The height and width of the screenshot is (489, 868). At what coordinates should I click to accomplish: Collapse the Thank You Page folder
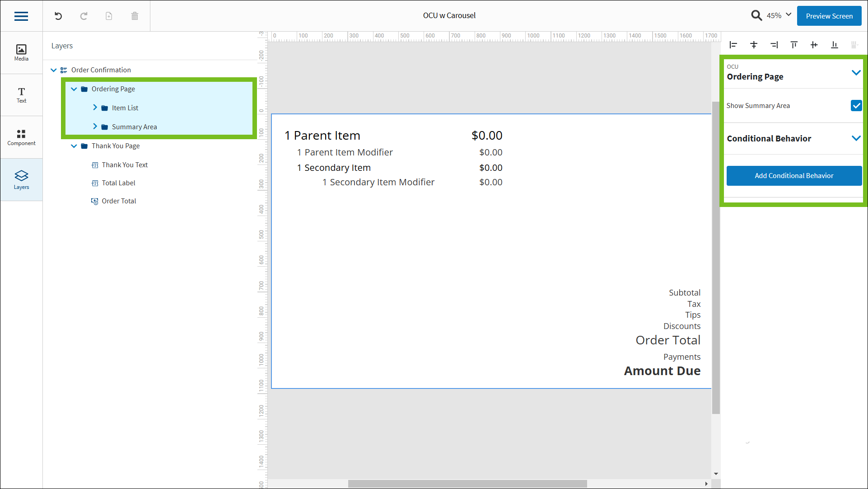[x=74, y=146]
